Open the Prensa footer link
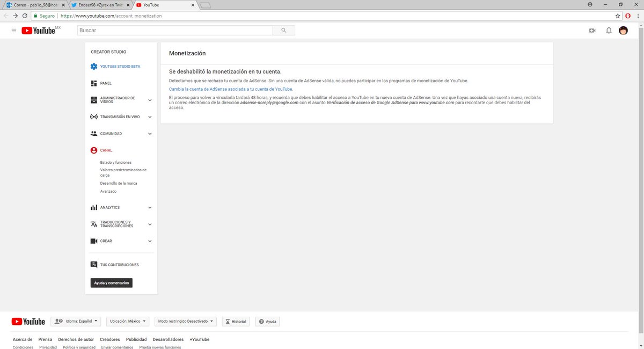644x349 pixels. click(x=45, y=339)
